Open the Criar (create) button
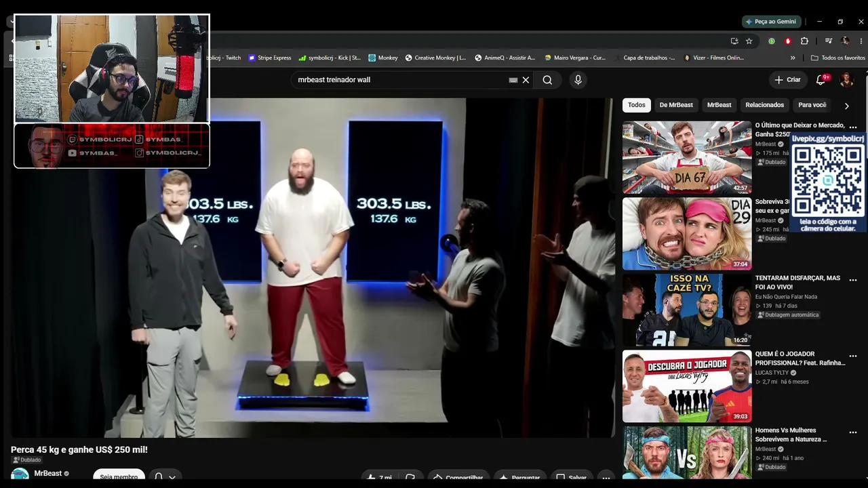Image resolution: width=868 pixels, height=488 pixels. tap(788, 80)
